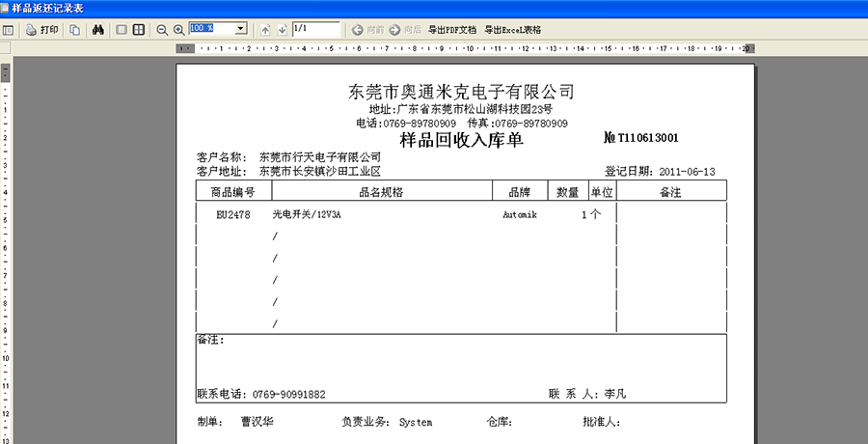The width and height of the screenshot is (868, 444).
Task: Go to previous page up arrow
Action: (x=265, y=30)
